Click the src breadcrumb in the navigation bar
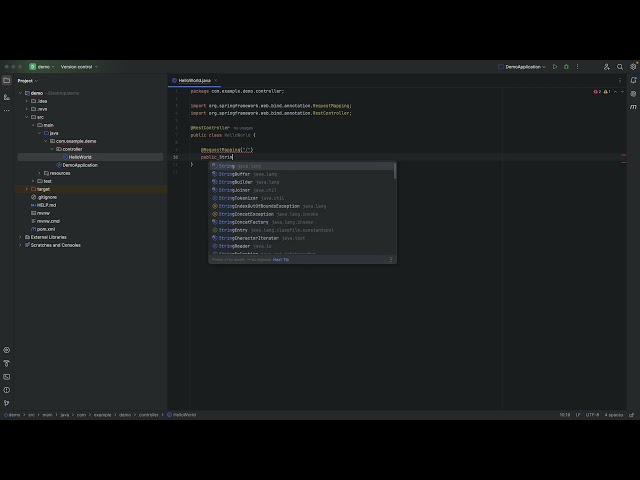Image resolution: width=640 pixels, height=480 pixels. [x=31, y=415]
